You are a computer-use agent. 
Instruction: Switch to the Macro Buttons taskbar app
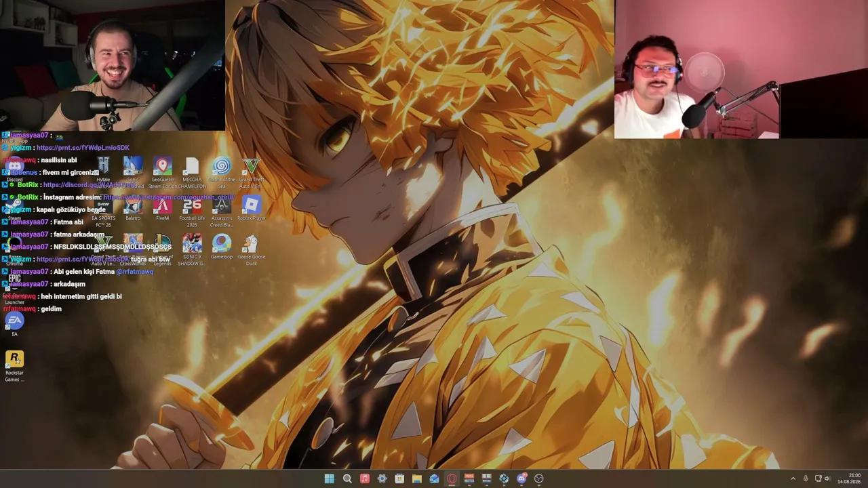click(x=486, y=479)
